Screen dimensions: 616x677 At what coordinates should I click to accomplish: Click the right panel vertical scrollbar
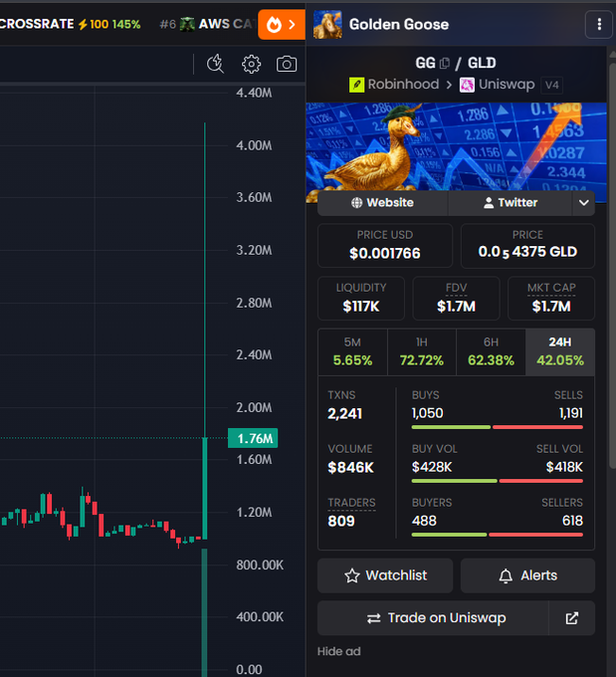pyautogui.click(x=612, y=266)
